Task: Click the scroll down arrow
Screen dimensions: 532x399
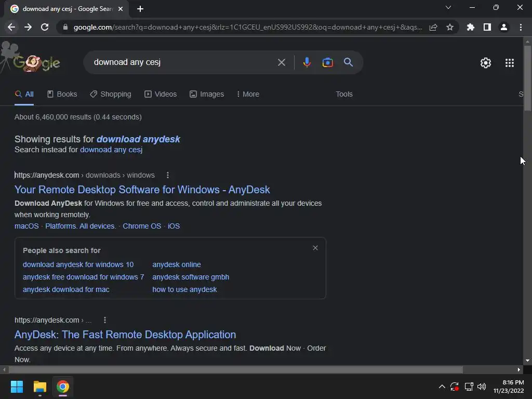Action: coord(527,361)
